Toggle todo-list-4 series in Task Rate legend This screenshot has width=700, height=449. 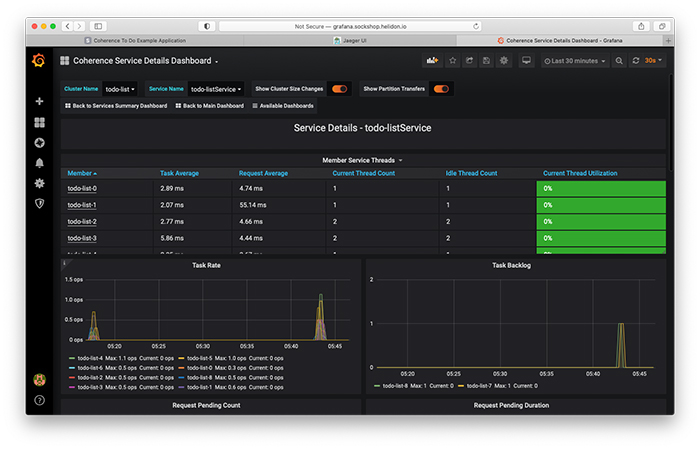coord(90,358)
